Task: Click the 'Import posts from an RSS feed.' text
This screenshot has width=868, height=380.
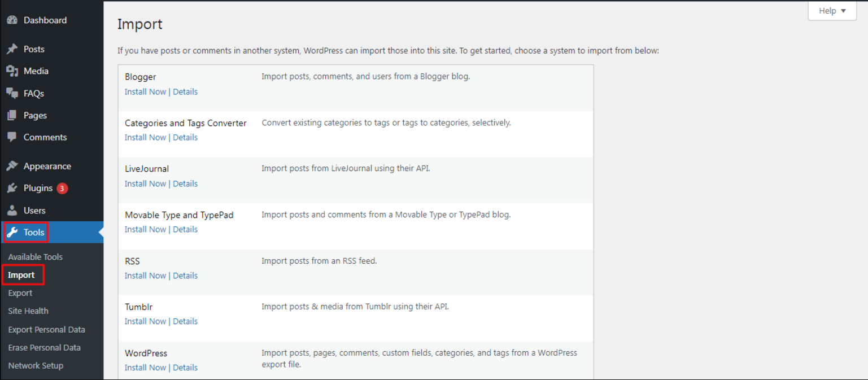Action: 319,261
